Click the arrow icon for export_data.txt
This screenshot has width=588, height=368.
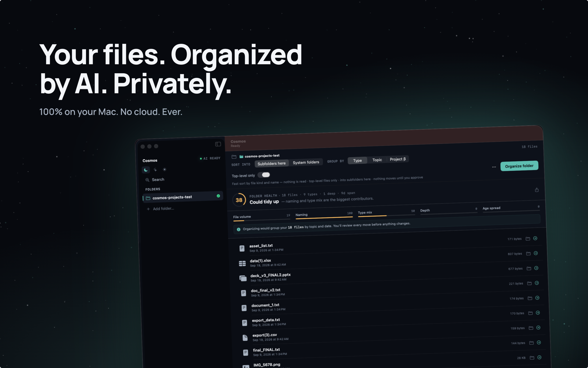point(538,313)
